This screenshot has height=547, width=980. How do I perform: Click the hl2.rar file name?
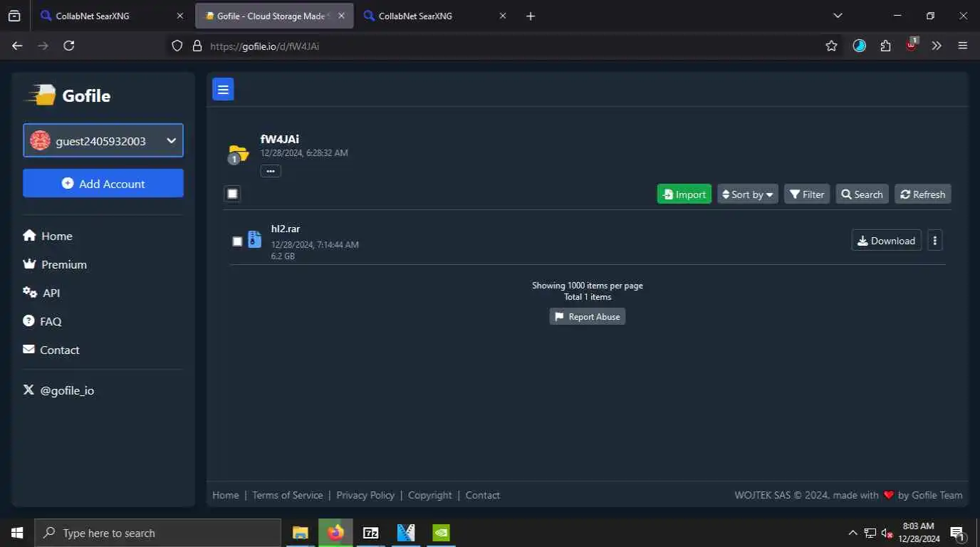(x=286, y=229)
